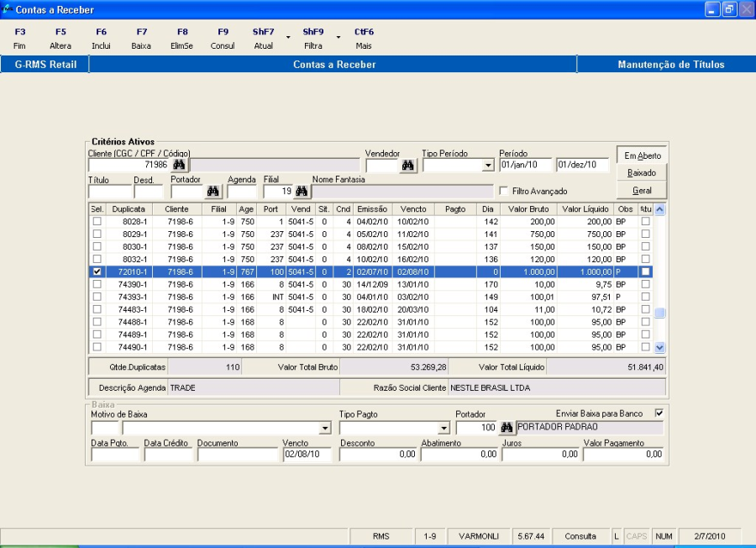Click the Portador binoculars icon in Critérios
Viewport: 756px width, 548px height.
(213, 192)
